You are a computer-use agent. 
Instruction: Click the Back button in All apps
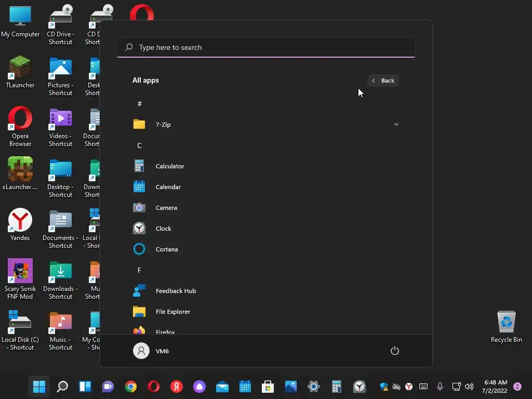(x=383, y=81)
